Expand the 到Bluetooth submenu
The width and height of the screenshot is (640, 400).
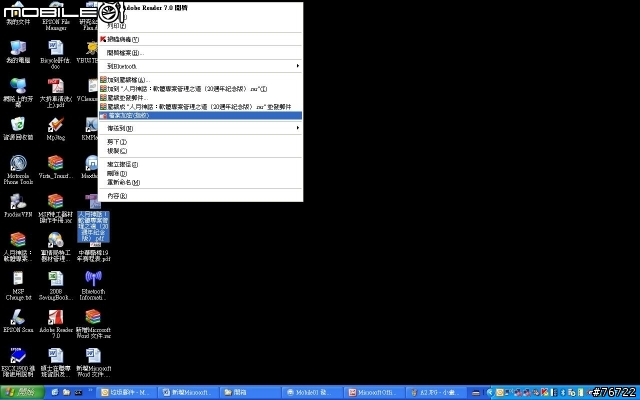click(200, 66)
